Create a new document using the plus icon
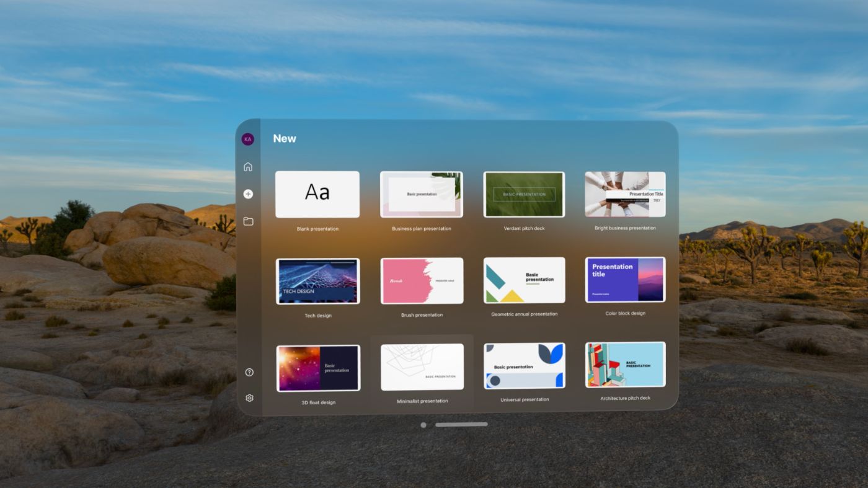 click(x=247, y=193)
